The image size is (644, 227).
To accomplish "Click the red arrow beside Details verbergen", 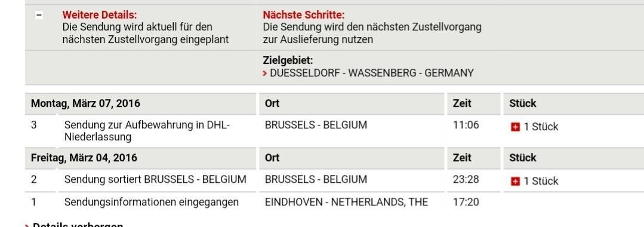I will tap(27, 225).
